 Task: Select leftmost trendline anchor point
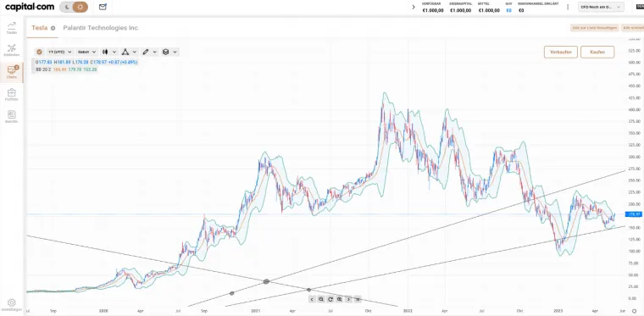point(231,293)
